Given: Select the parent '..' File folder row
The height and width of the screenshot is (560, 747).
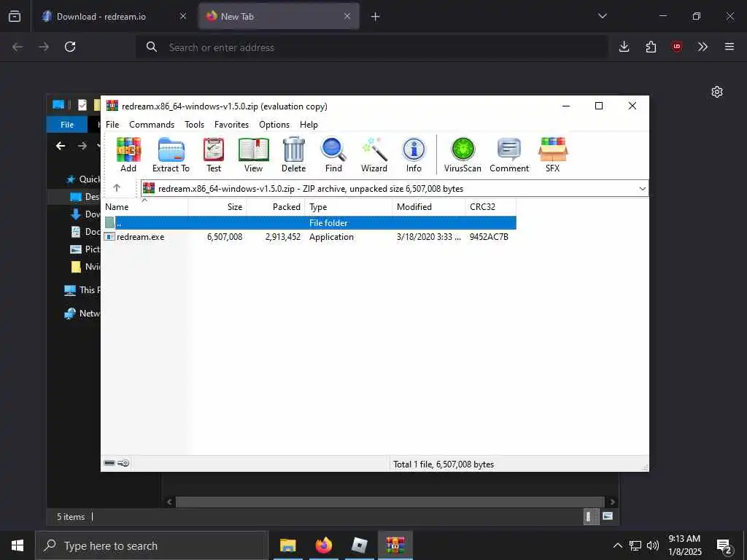Looking at the screenshot, I should pos(309,223).
